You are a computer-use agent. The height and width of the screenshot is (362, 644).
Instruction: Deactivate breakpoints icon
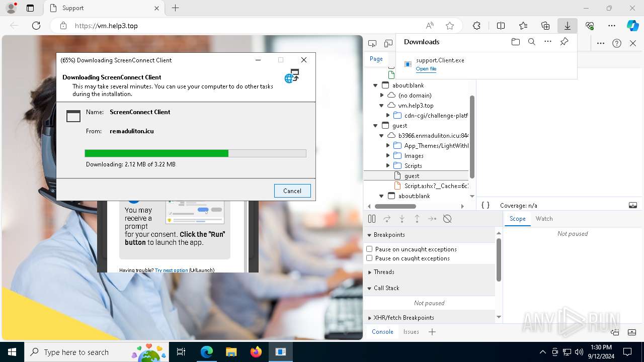[447, 219]
